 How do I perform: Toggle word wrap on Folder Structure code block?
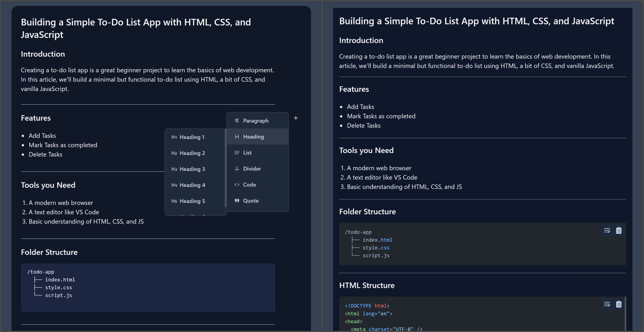pyautogui.click(x=607, y=230)
